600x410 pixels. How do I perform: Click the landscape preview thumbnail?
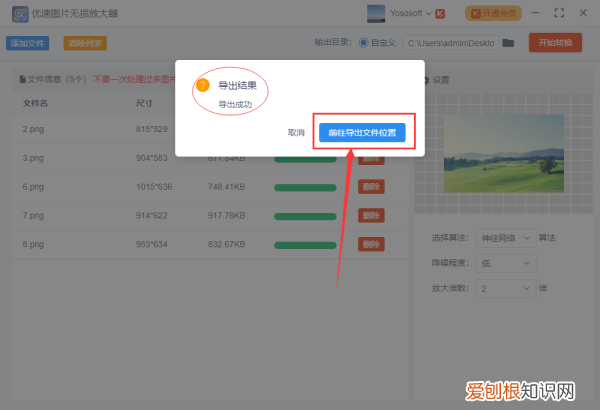[504, 154]
